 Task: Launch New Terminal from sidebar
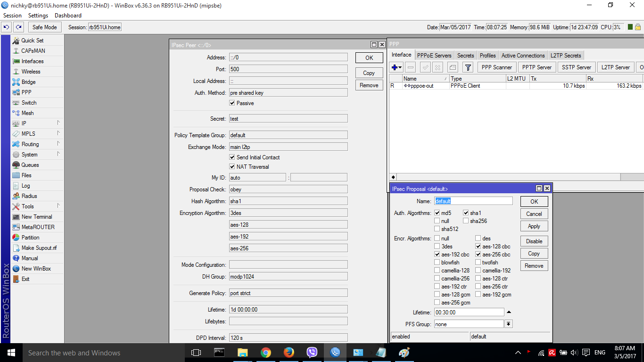pyautogui.click(x=37, y=217)
